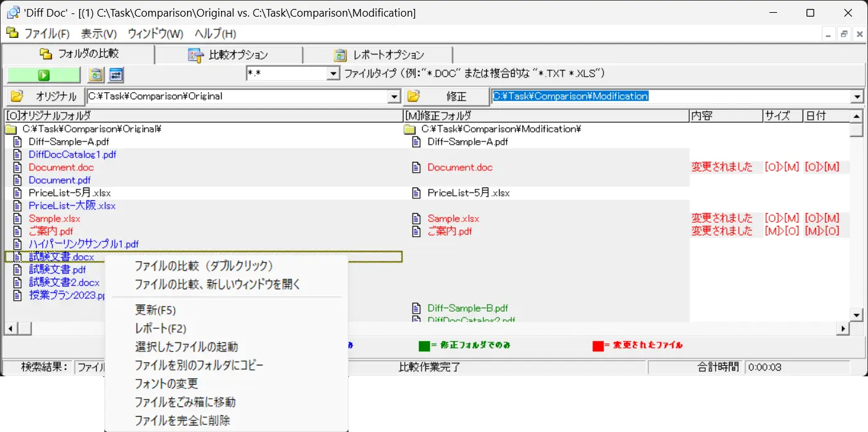The height and width of the screenshot is (432, 868).
Task: Open the file type *.* dropdown arrow
Action: click(x=332, y=74)
